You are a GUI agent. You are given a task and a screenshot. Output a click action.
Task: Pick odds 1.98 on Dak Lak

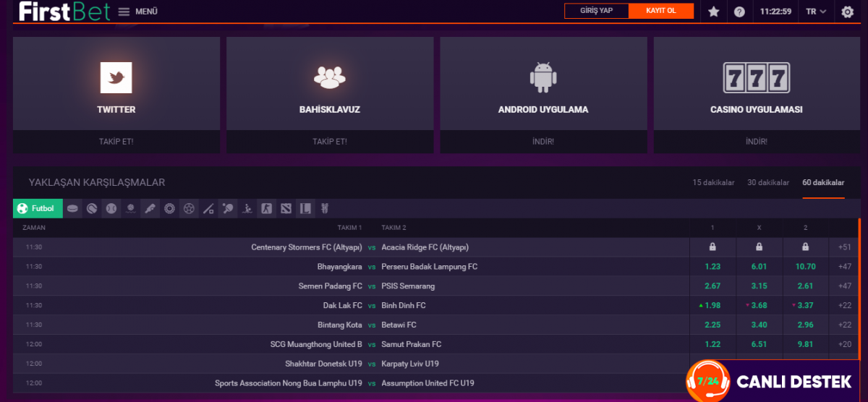(712, 306)
